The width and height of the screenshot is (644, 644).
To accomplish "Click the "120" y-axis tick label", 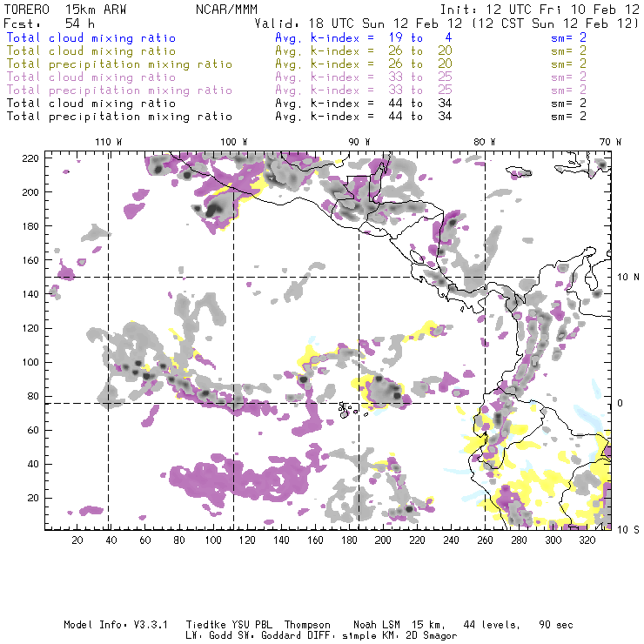I will click(x=30, y=328).
